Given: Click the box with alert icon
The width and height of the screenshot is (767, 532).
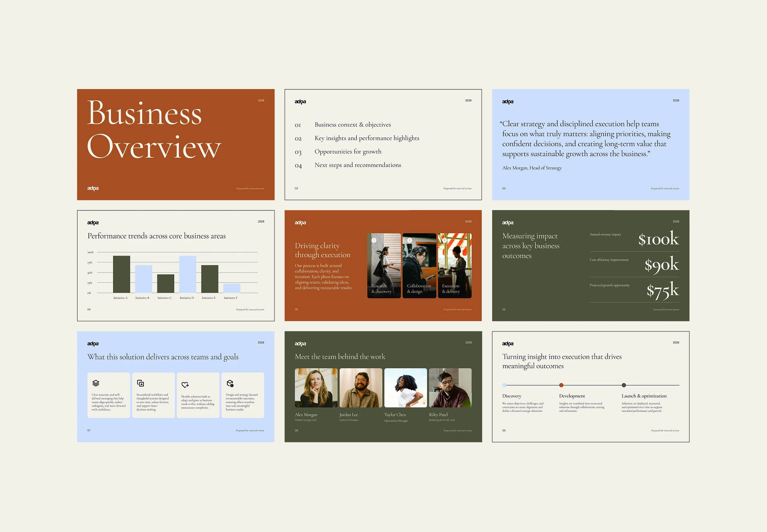Looking at the screenshot, I should point(230,383).
